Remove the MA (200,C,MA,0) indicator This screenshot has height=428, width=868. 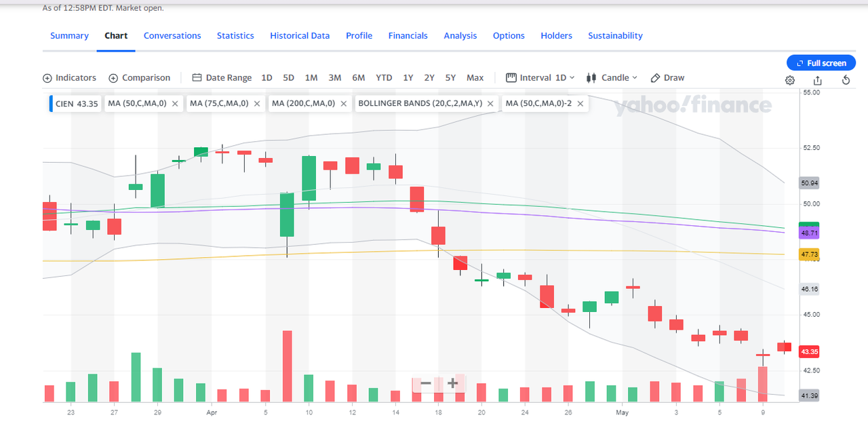[x=344, y=104]
